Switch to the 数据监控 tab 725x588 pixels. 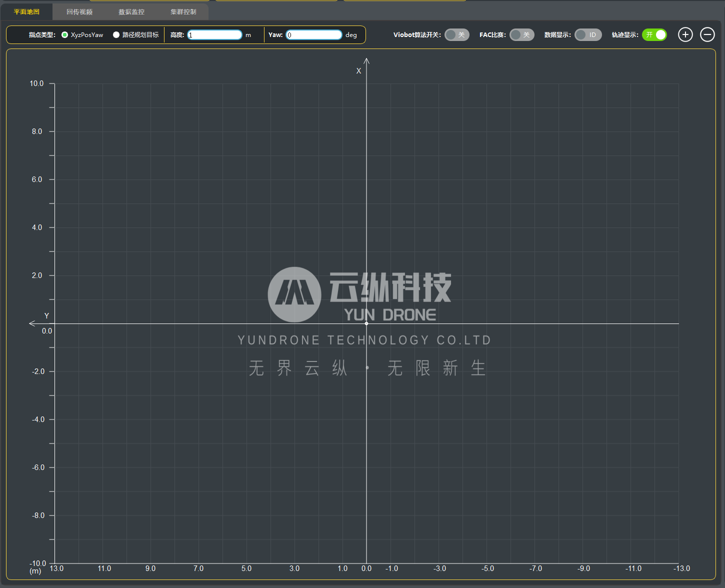click(x=131, y=11)
